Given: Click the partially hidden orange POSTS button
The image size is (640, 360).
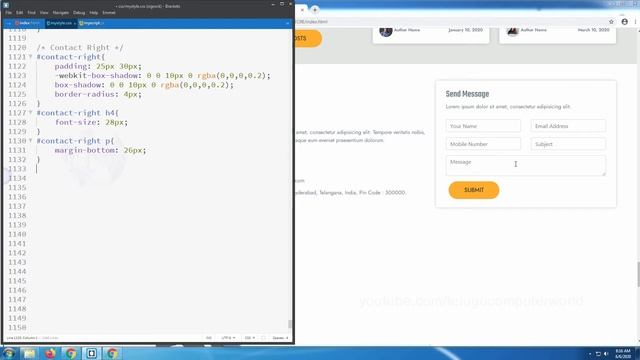Looking at the screenshot, I should (x=308, y=38).
